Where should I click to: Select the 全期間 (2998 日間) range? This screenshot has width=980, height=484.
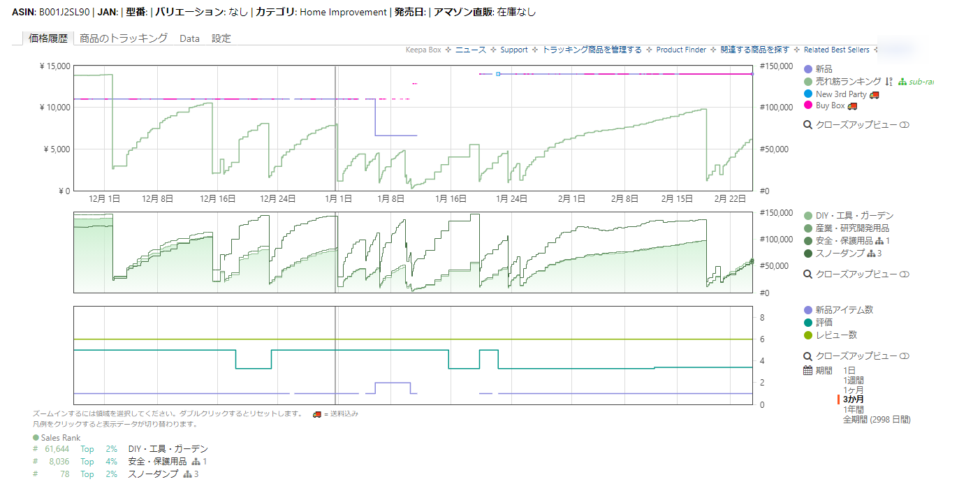(877, 420)
